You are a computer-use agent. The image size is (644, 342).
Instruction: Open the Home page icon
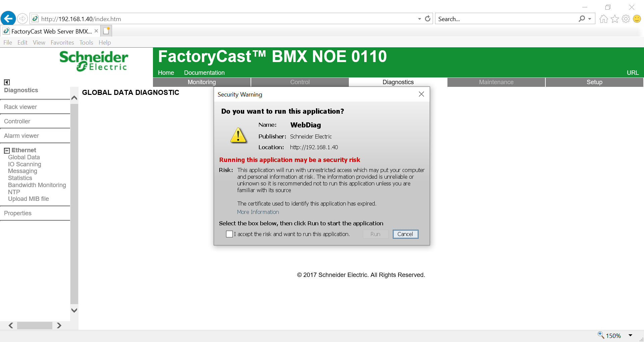pos(604,19)
